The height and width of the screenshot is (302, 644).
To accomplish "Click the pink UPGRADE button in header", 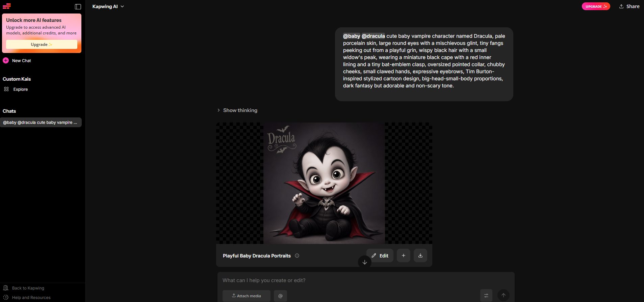I will coord(596,6).
